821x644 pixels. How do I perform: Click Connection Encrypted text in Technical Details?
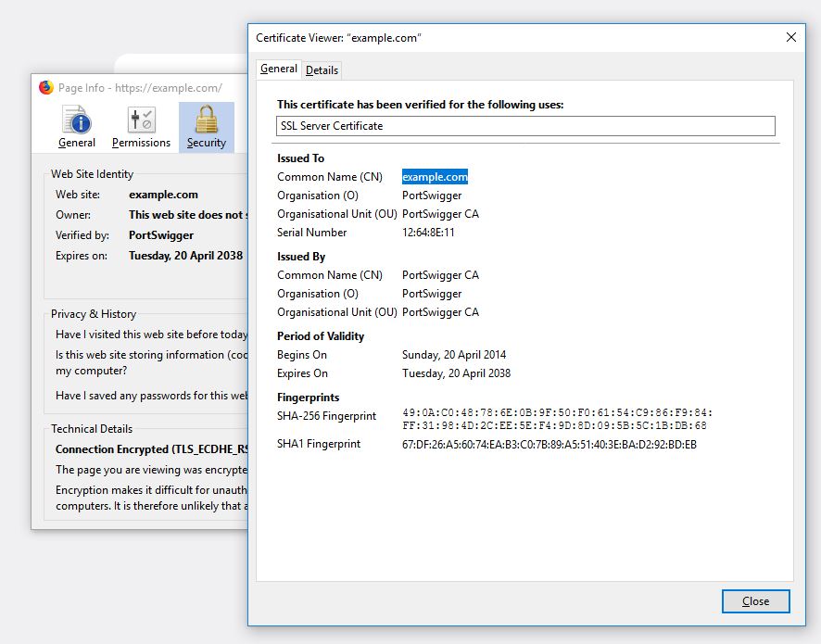point(151,449)
